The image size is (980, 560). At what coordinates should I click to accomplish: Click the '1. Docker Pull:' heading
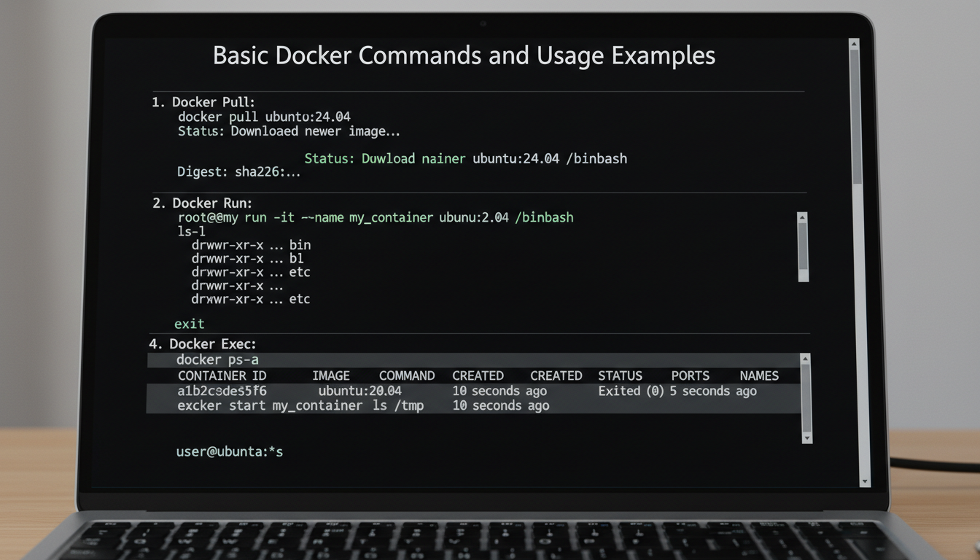click(x=203, y=102)
